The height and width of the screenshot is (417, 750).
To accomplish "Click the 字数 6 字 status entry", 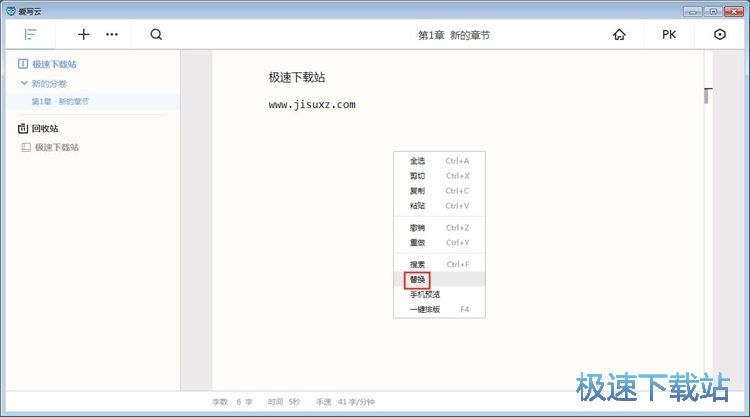I will [232, 402].
